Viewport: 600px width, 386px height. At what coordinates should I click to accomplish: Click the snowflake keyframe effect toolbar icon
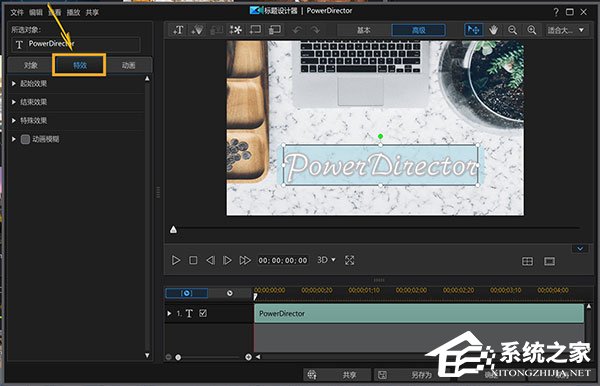pos(236,30)
